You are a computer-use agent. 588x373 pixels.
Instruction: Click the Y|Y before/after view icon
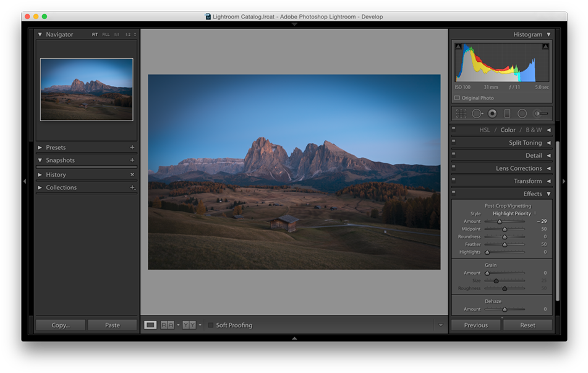(x=189, y=325)
